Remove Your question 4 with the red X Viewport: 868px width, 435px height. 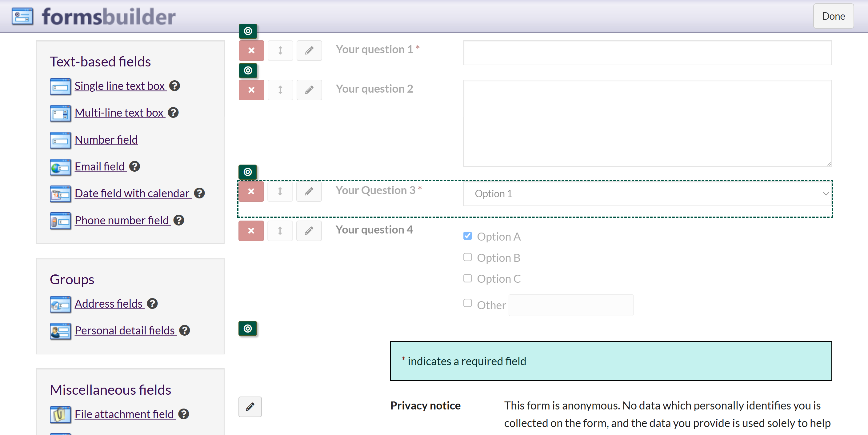[x=251, y=231]
